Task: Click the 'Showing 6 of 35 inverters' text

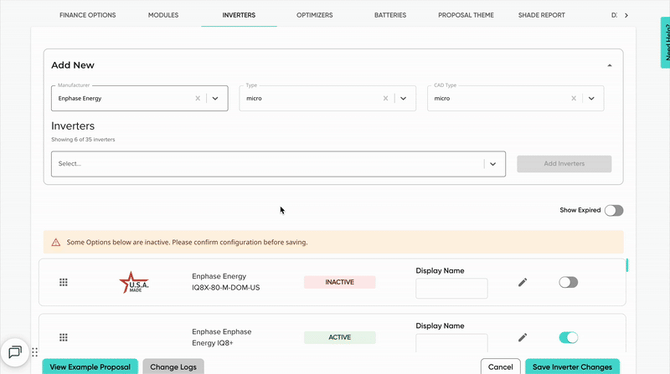Action: tap(83, 139)
